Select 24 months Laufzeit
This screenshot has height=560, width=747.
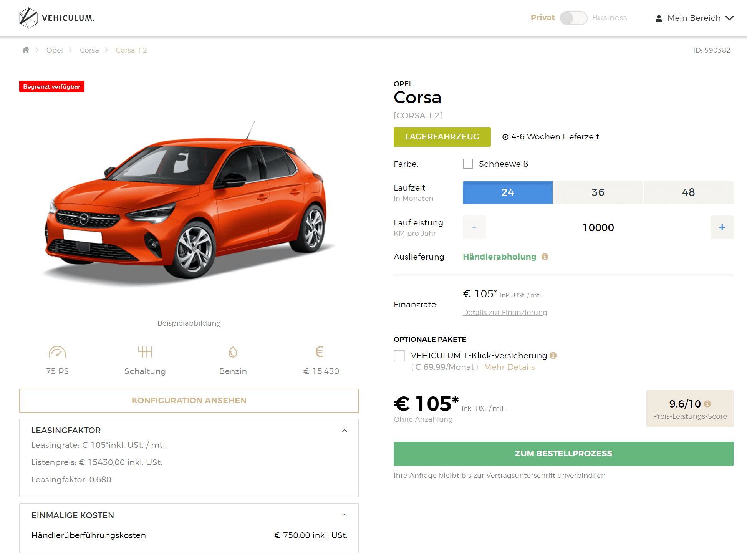tap(507, 192)
